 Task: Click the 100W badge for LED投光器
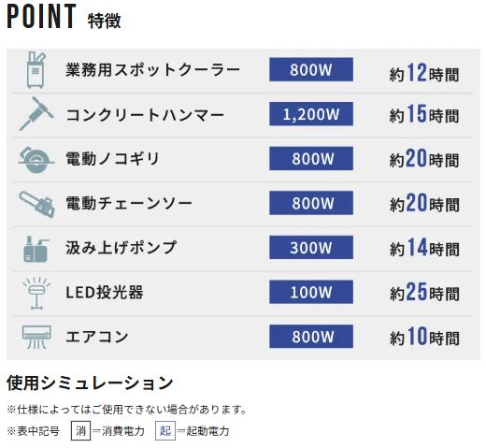(311, 292)
